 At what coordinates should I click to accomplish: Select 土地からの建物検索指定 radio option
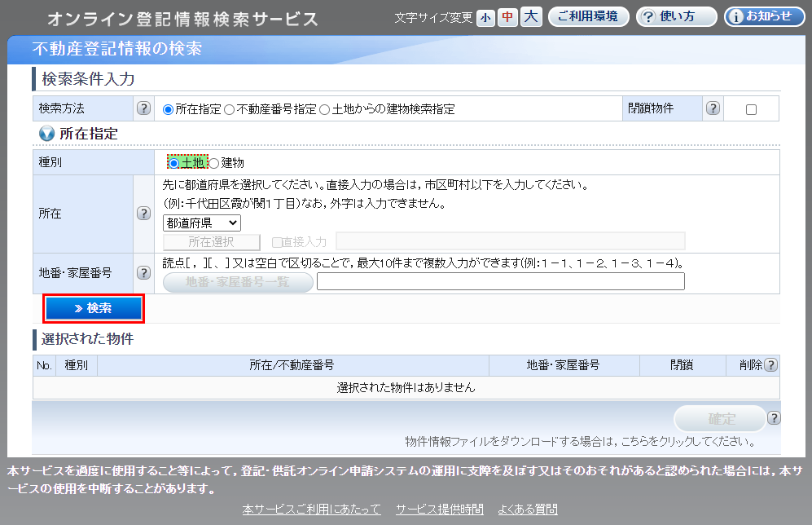[x=324, y=109]
